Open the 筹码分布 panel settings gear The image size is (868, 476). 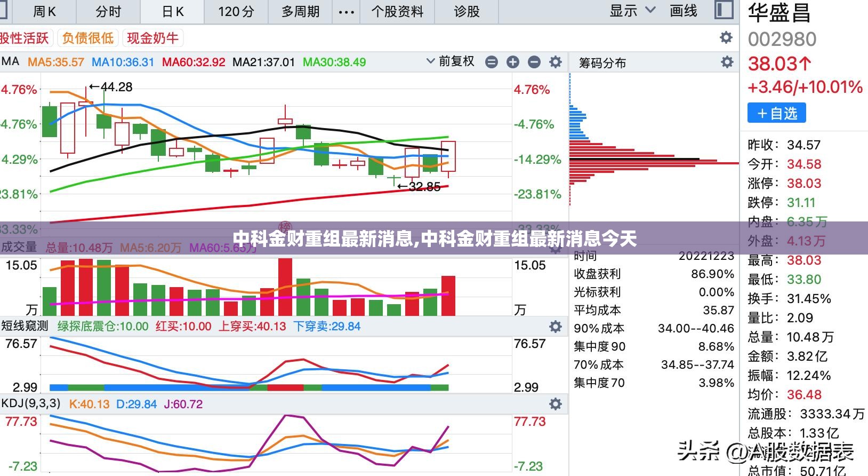(727, 62)
